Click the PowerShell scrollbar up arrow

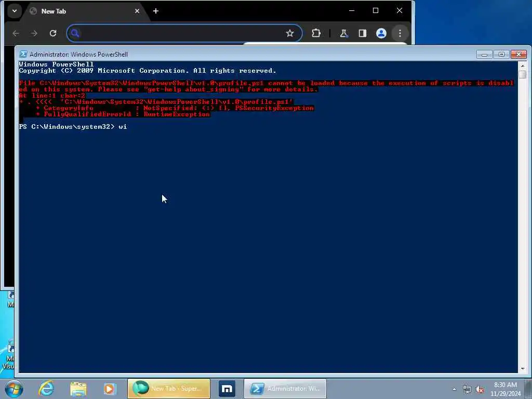[x=523, y=66]
